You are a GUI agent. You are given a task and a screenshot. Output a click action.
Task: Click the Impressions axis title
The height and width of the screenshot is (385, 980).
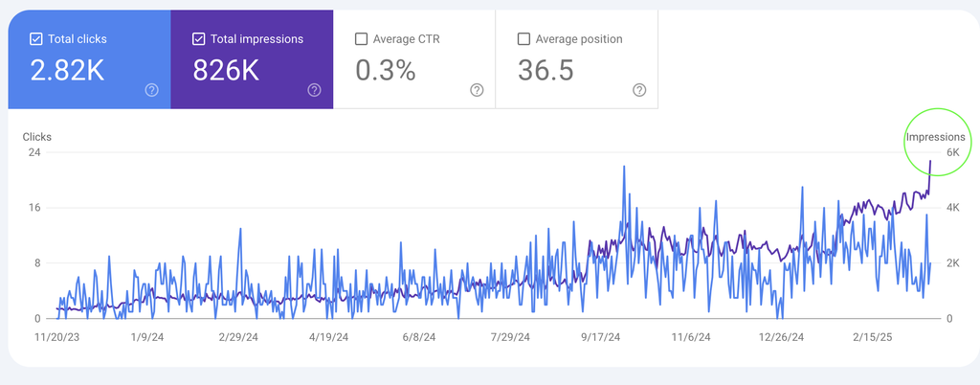(x=936, y=137)
